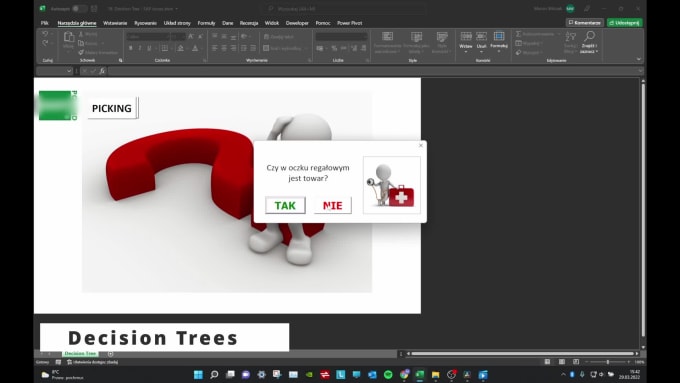The image size is (680, 383).
Task: Answer NIE in the dialog
Action: coord(332,205)
